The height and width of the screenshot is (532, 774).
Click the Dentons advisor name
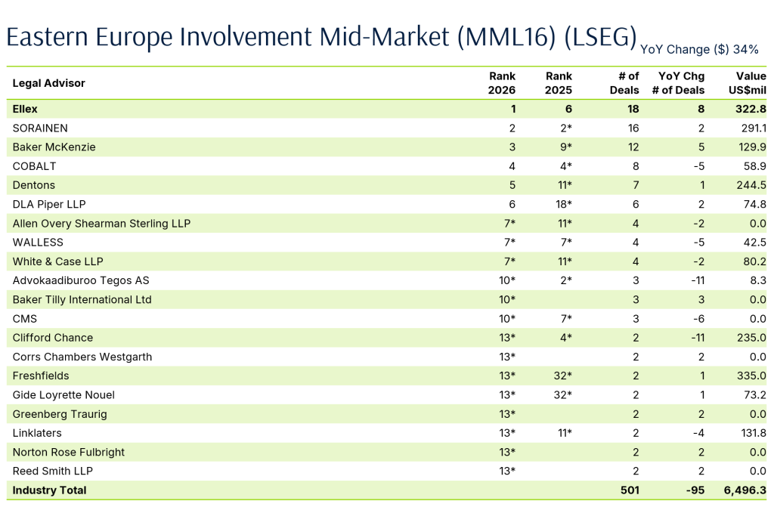pyautogui.click(x=34, y=185)
